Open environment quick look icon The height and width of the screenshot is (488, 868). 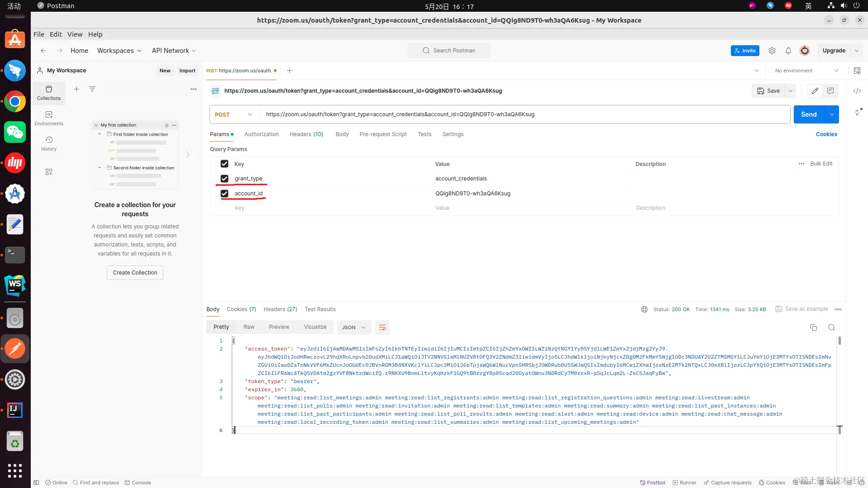857,71
